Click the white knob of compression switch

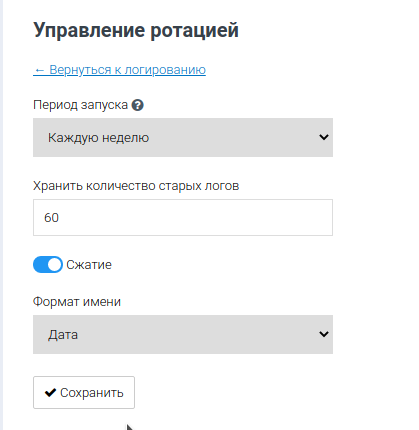pos(54,265)
